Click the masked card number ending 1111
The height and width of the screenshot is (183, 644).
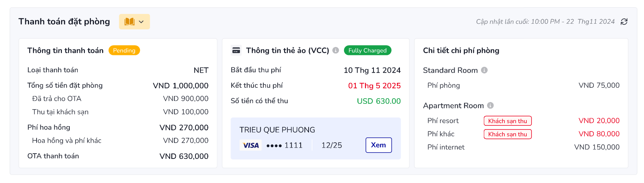(x=284, y=145)
